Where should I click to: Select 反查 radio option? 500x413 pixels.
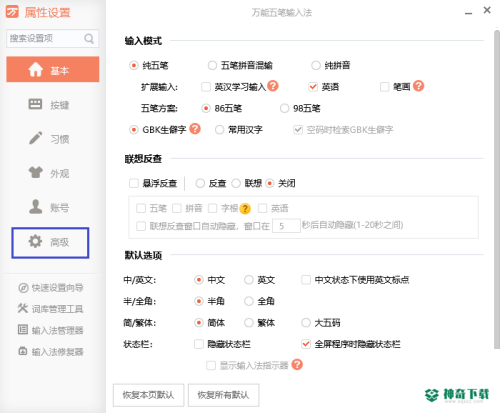[200, 183]
